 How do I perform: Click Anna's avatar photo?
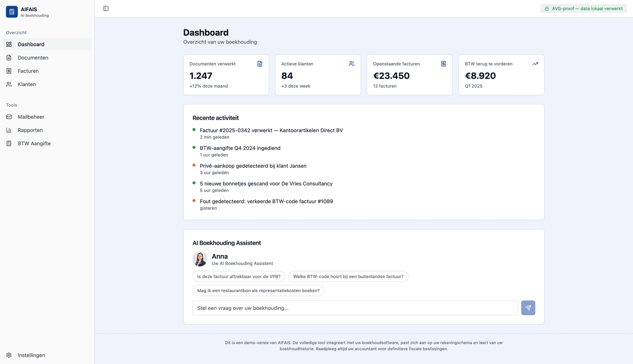(x=200, y=259)
